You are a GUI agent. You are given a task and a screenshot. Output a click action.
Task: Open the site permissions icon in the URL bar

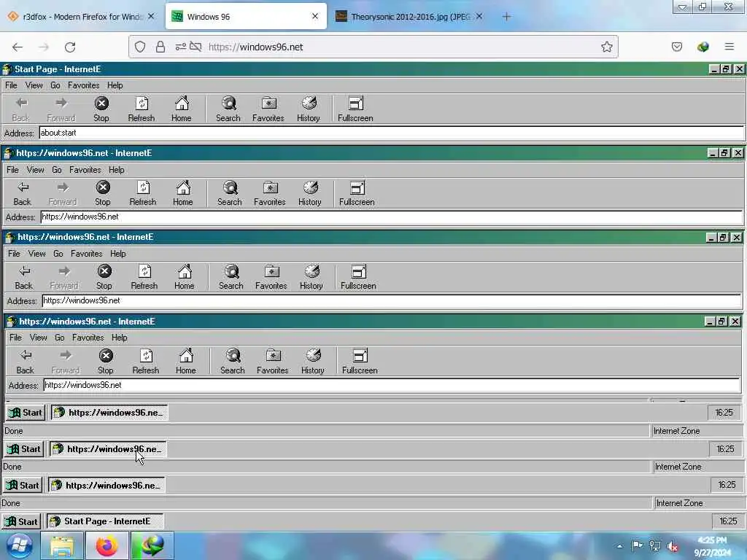[181, 47]
